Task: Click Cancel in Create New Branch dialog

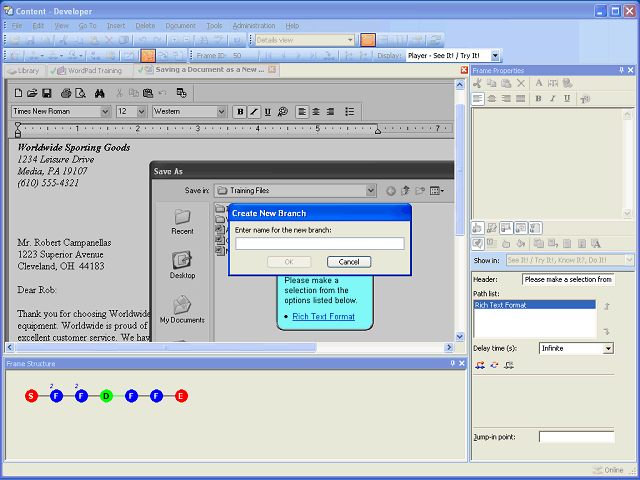Action: pyautogui.click(x=349, y=262)
